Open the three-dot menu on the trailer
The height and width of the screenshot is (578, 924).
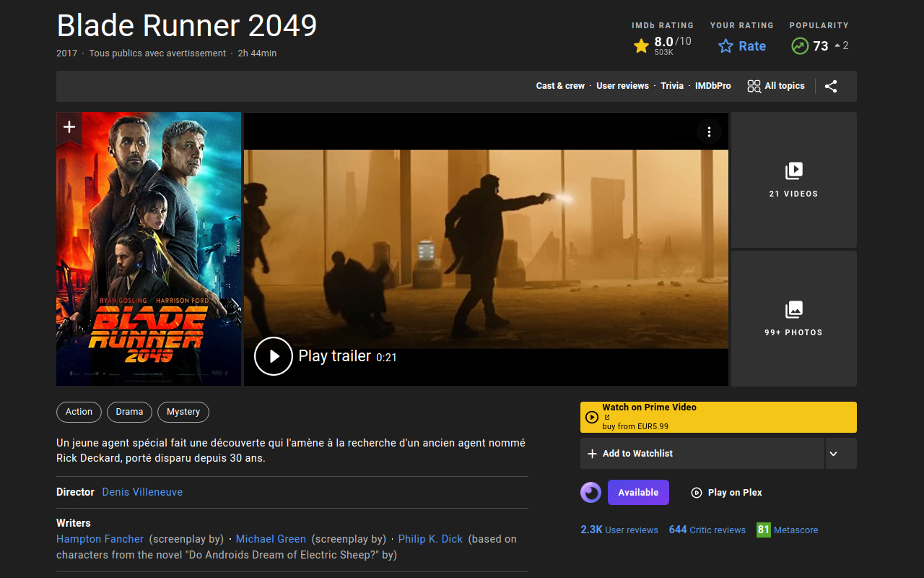click(709, 131)
